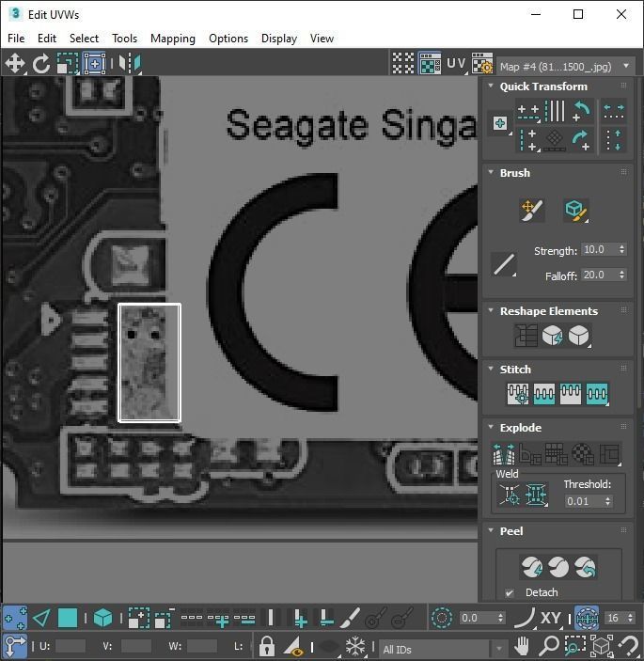This screenshot has width=644, height=661.
Task: Collapse the Stitch rollout
Action: (491, 369)
